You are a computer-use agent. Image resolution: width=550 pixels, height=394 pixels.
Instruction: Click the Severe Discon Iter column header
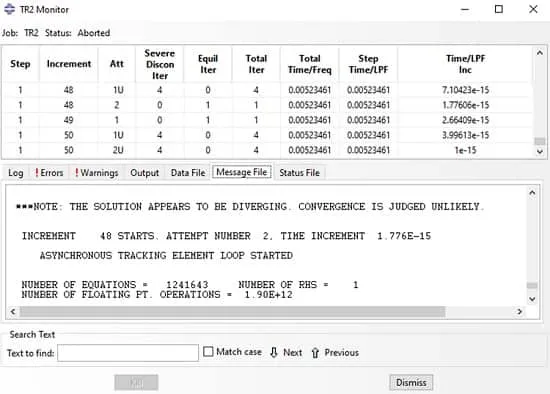coord(160,64)
